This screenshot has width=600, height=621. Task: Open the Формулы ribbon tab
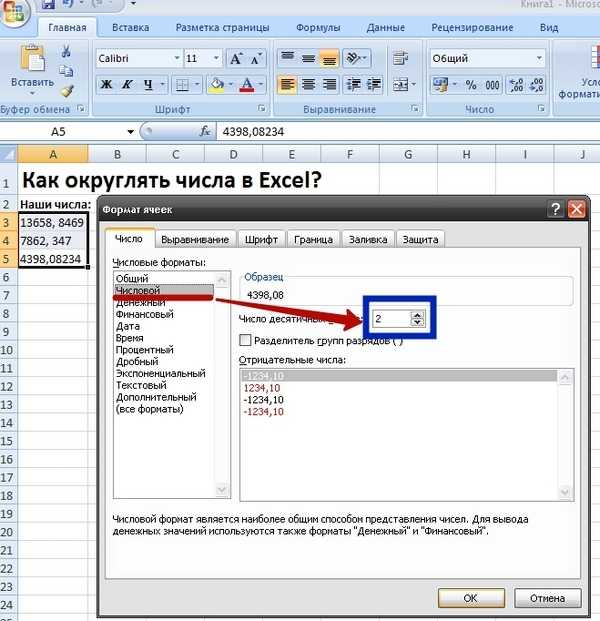[318, 27]
